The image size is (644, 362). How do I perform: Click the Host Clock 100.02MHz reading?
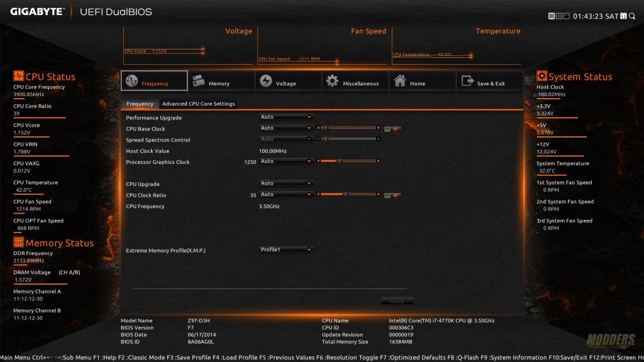coord(552,94)
